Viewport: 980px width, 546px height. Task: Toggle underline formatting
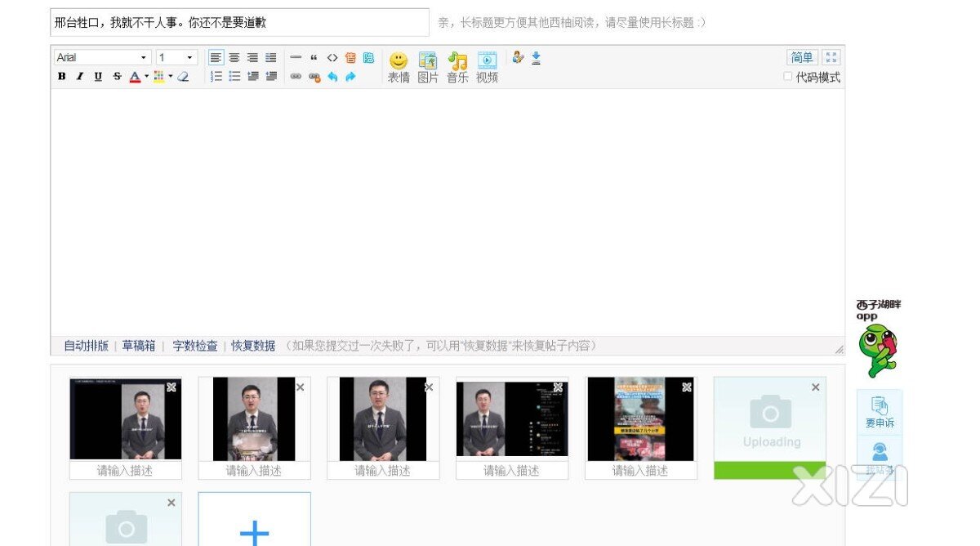tap(98, 77)
